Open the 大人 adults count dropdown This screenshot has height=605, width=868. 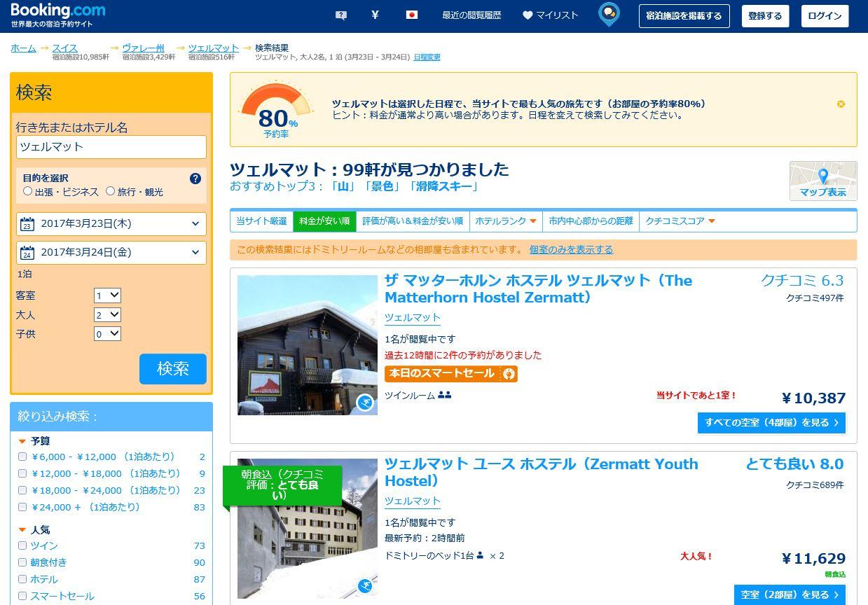(107, 315)
